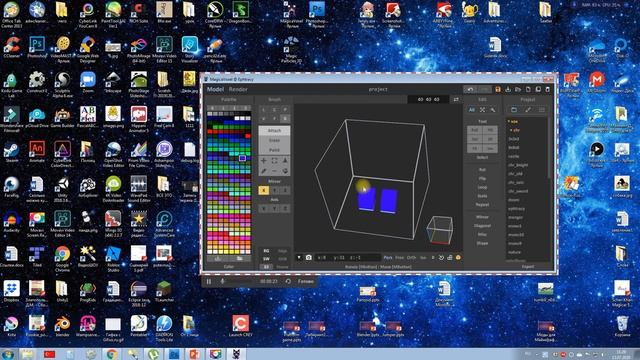Viewport: 640px width, 360px height.
Task: Click the model size field 40 40 40
Action: point(428,99)
